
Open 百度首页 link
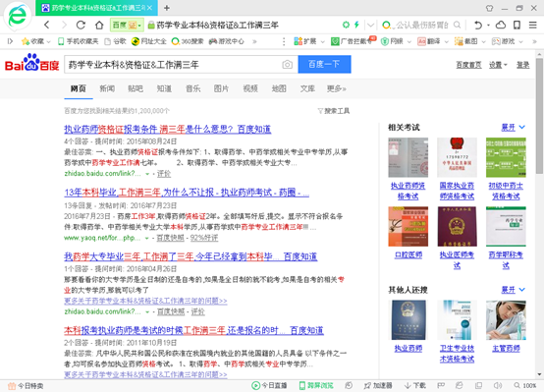pyautogui.click(x=468, y=65)
